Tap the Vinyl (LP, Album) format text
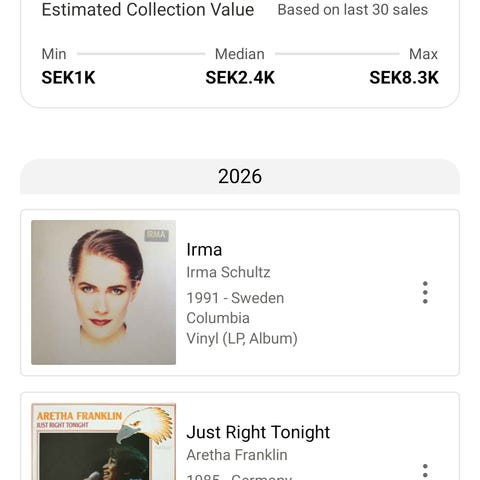The image size is (480, 480). [242, 339]
